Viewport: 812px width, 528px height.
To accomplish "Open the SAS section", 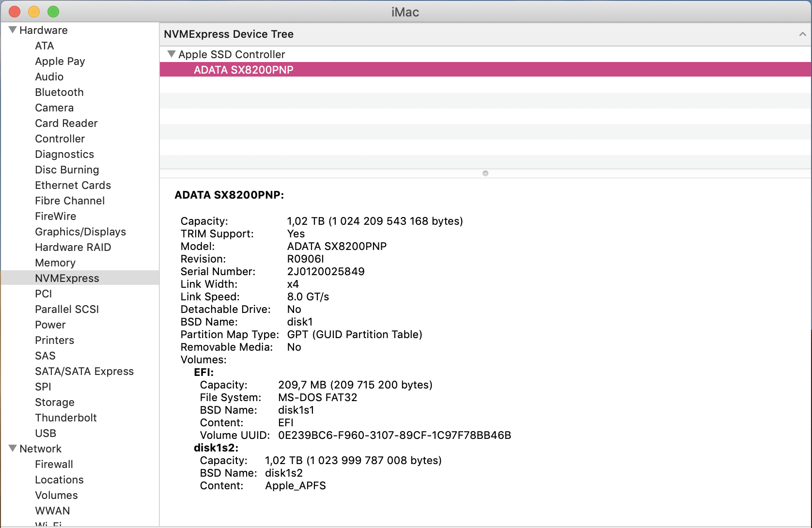I will (x=46, y=356).
